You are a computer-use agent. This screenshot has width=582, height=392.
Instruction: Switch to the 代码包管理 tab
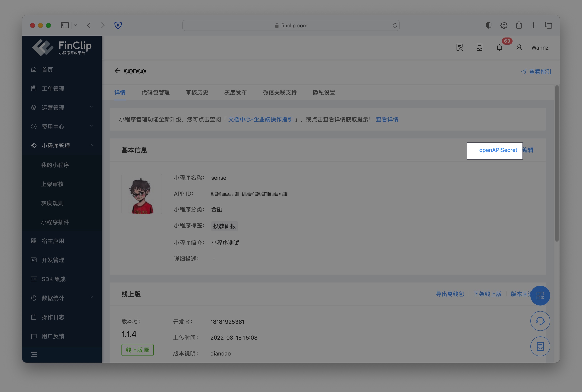point(155,92)
